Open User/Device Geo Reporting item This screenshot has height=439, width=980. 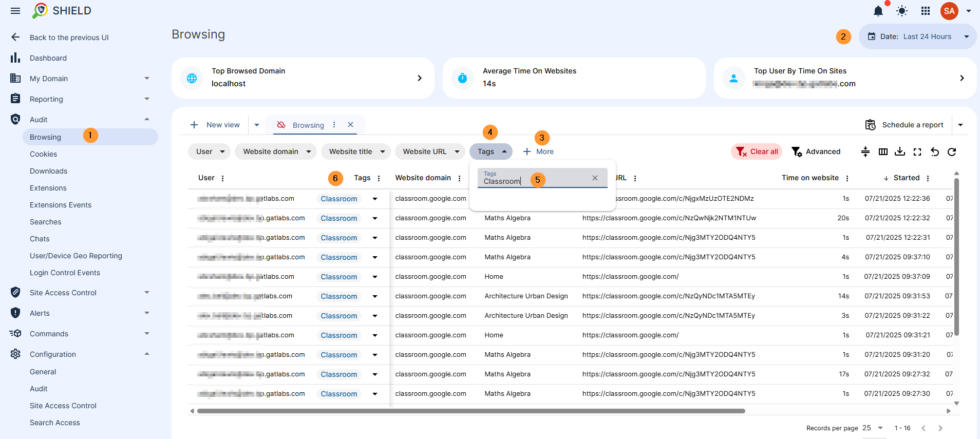76,256
